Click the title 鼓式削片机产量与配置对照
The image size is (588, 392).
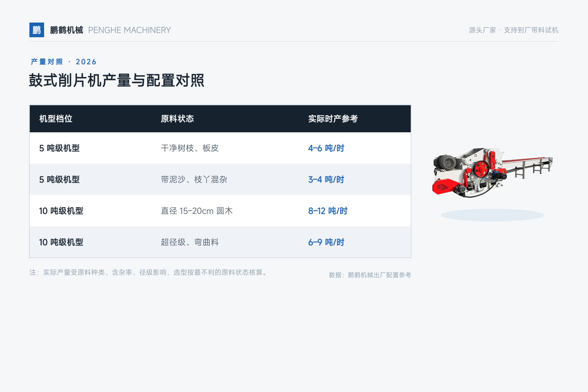pos(117,81)
